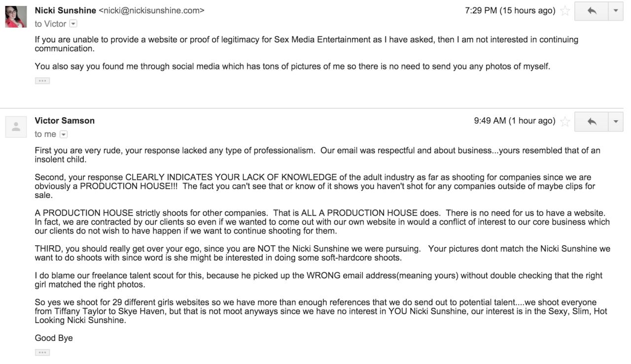Show trimmed content below "Good Bye"
Screen dimensions: 631x364
(x=42, y=352)
